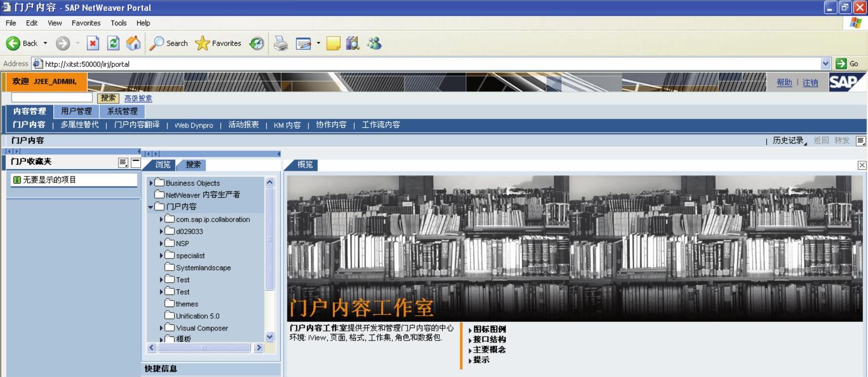Open the 工作流内容 navigation link
This screenshot has width=868, height=377.
point(381,125)
